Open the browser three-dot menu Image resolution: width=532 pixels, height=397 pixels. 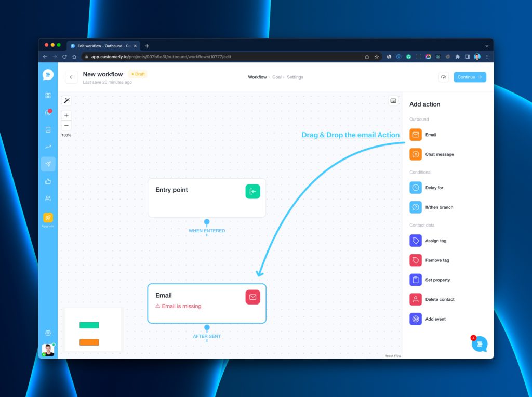(487, 57)
